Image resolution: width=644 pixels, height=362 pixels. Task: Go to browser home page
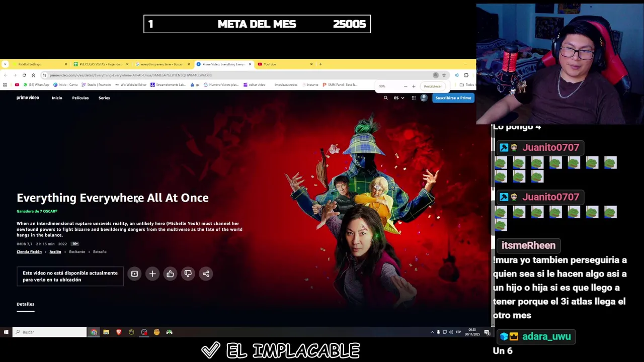point(33,75)
